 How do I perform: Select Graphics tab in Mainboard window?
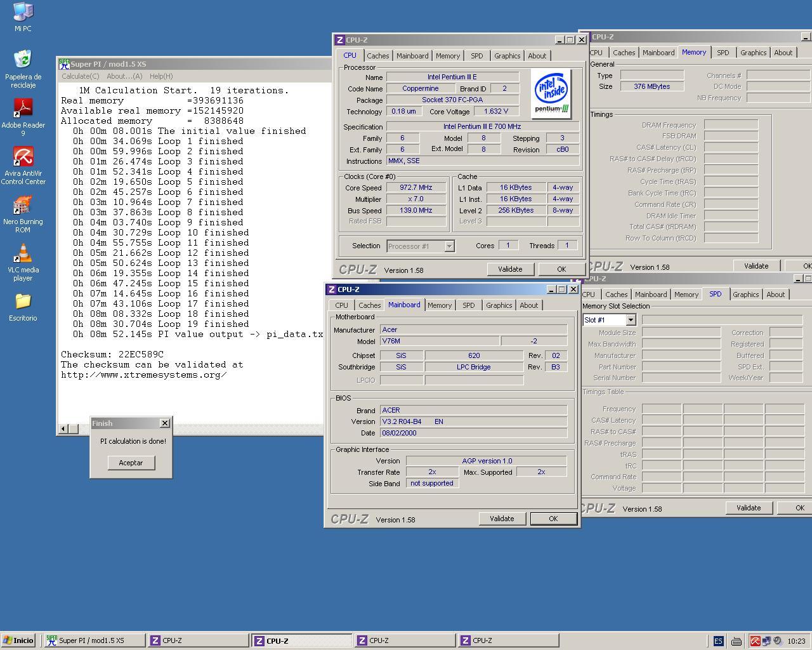[499, 305]
